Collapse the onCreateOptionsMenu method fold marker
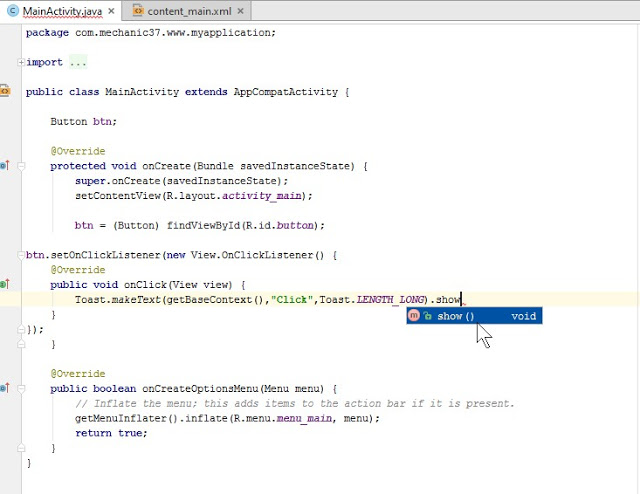 point(21,389)
